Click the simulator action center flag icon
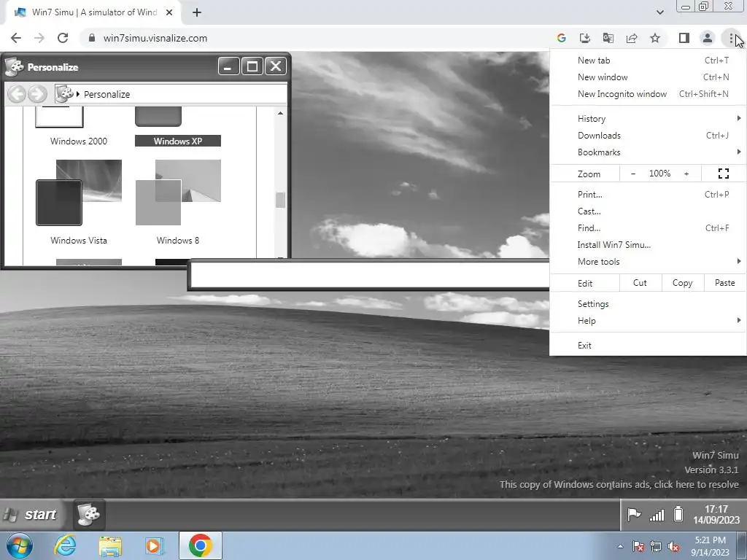The height and width of the screenshot is (560, 747). (634, 515)
